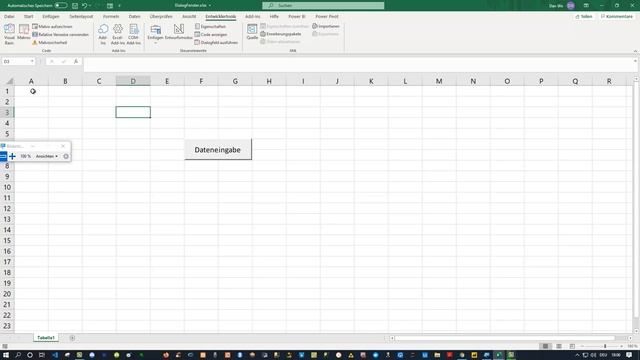Open the Überprüfen tab
The width and height of the screenshot is (640, 360).
[x=161, y=16]
